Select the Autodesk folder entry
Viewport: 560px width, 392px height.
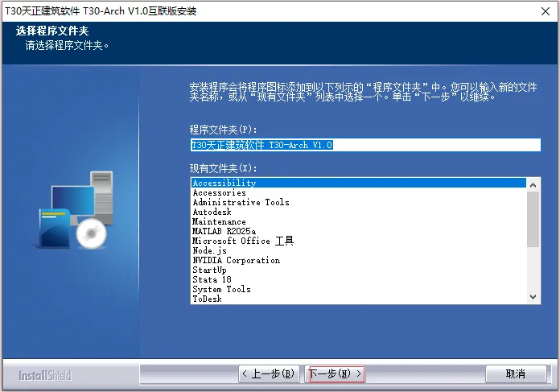click(359, 212)
